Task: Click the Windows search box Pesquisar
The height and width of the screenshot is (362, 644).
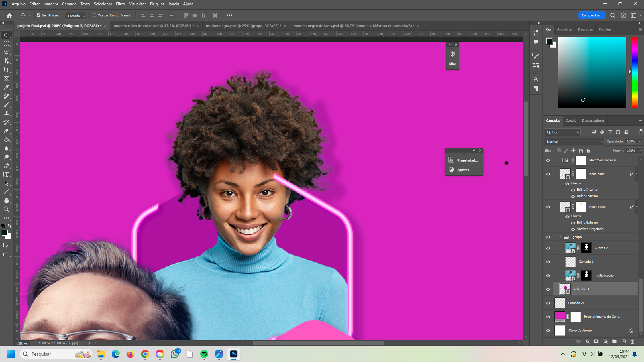Action: [x=56, y=354]
